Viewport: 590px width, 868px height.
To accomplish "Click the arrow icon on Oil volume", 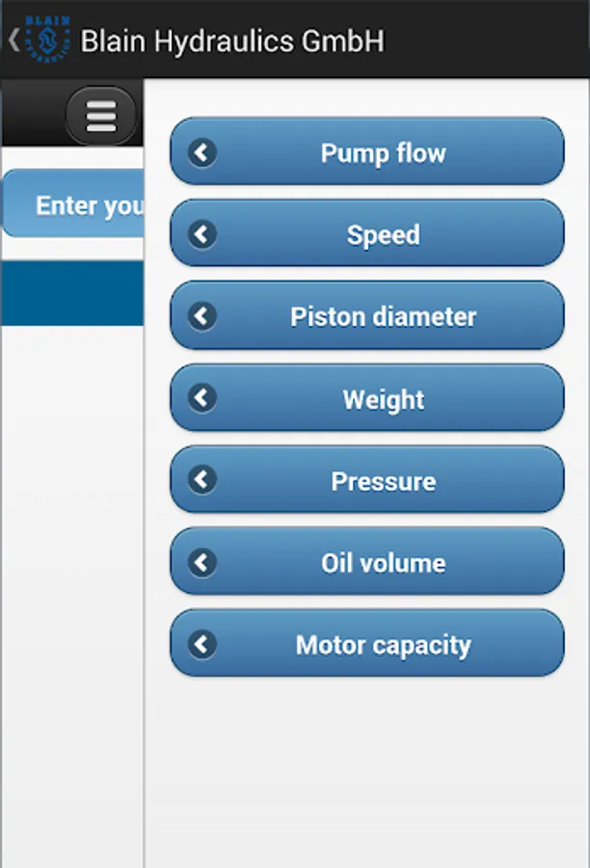I will point(202,562).
